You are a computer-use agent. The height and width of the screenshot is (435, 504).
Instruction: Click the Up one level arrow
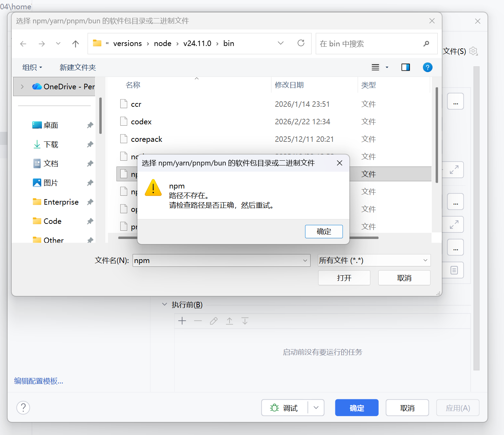(76, 44)
